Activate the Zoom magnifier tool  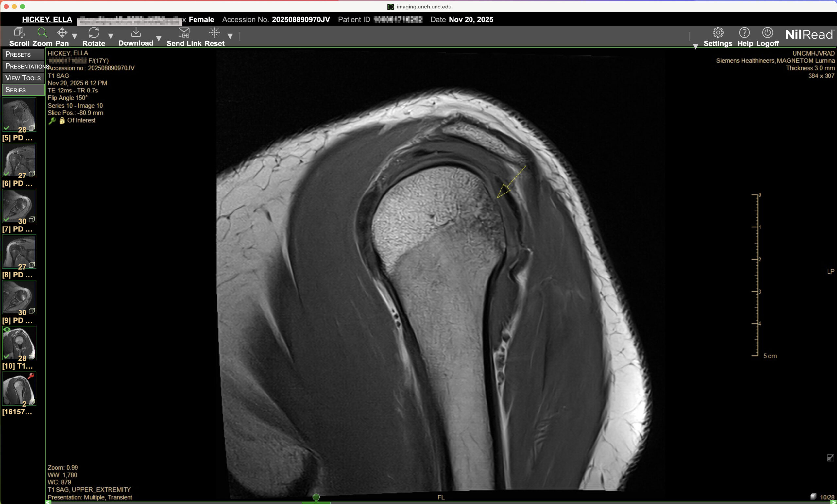click(x=42, y=33)
